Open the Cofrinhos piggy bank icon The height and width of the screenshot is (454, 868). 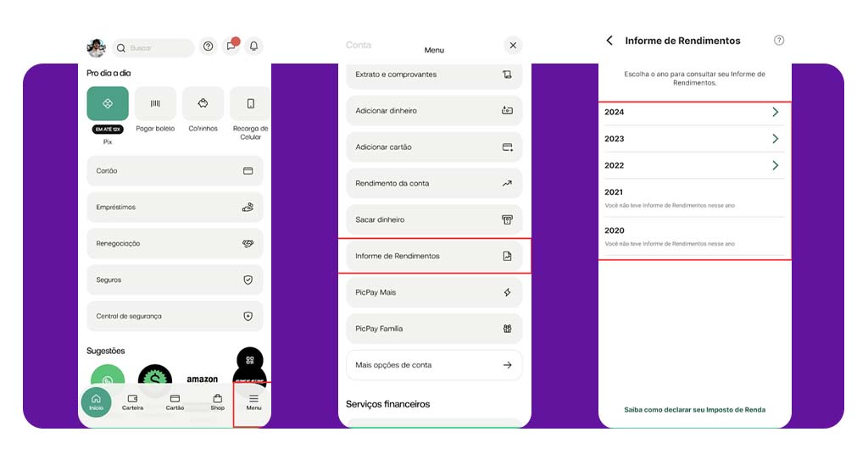pyautogui.click(x=203, y=103)
